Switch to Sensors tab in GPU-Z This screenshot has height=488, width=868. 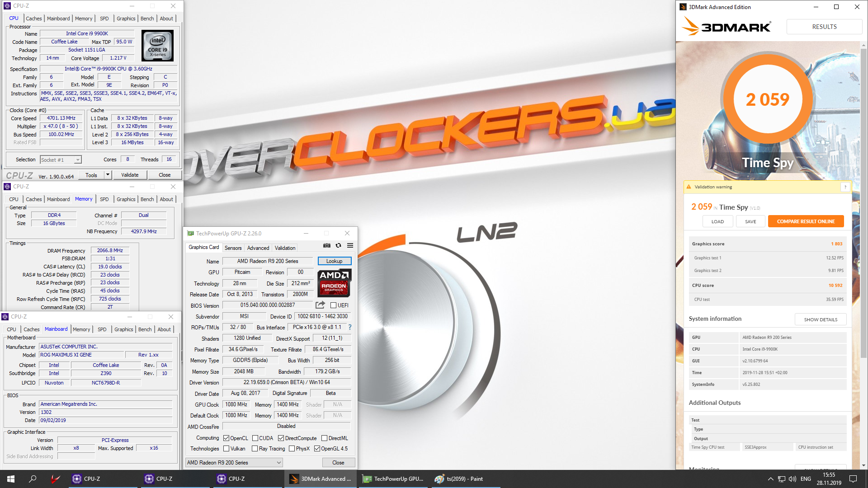pos(233,248)
